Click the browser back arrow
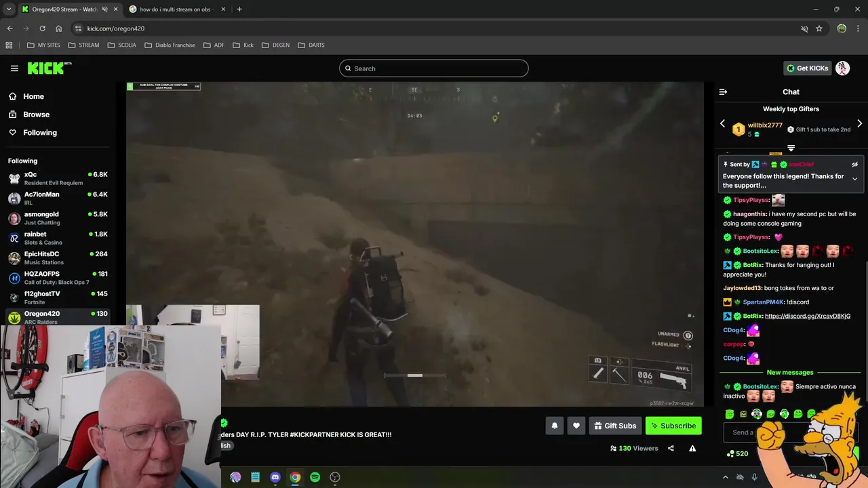The height and width of the screenshot is (488, 868). click(9, 28)
